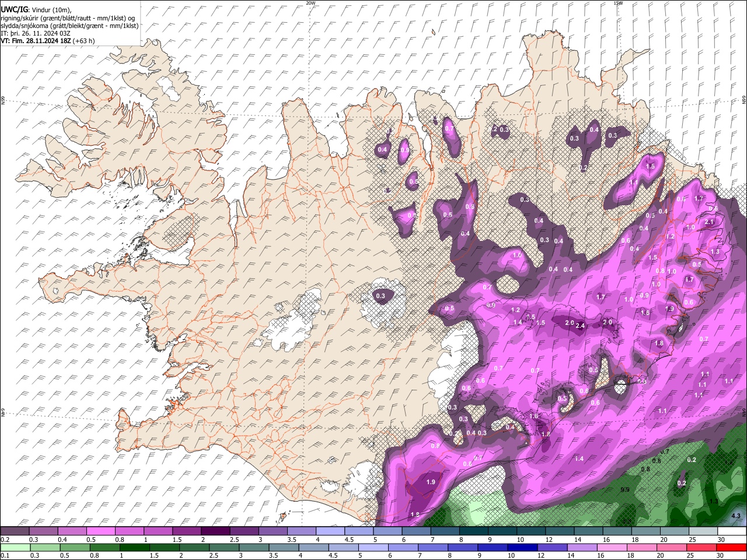Screen dimensions: 747x560
Task: Select the '2.4' precipitation value on the map
Action: (x=580, y=326)
